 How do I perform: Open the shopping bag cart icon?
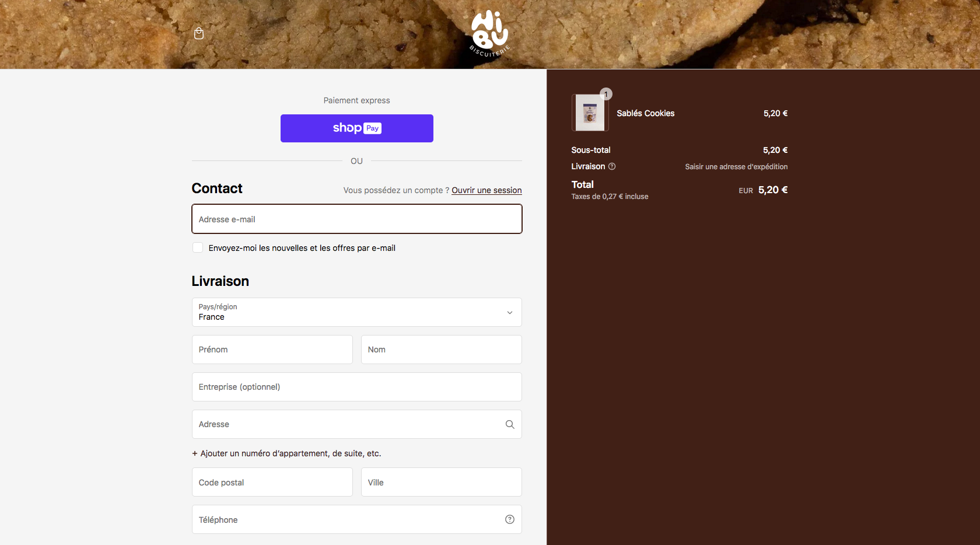(x=199, y=33)
